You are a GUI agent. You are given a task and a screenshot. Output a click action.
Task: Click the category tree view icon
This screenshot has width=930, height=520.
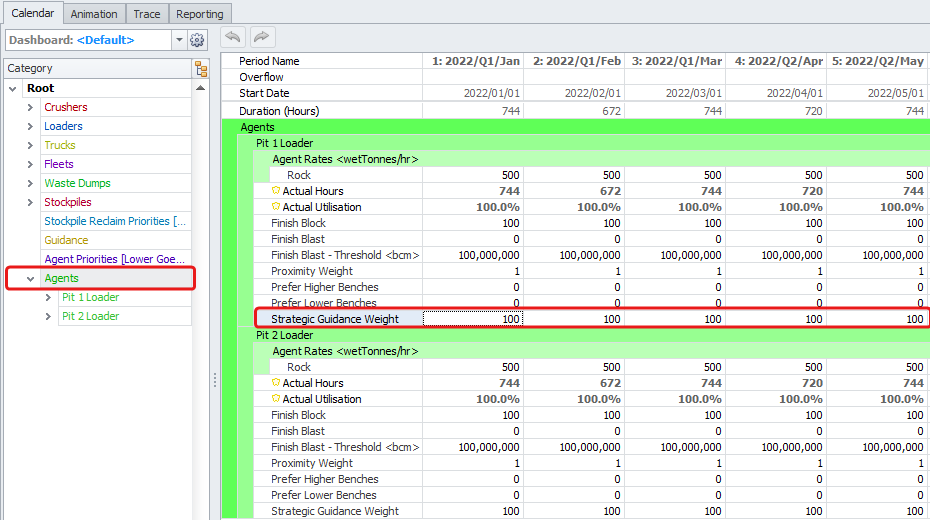(x=201, y=69)
